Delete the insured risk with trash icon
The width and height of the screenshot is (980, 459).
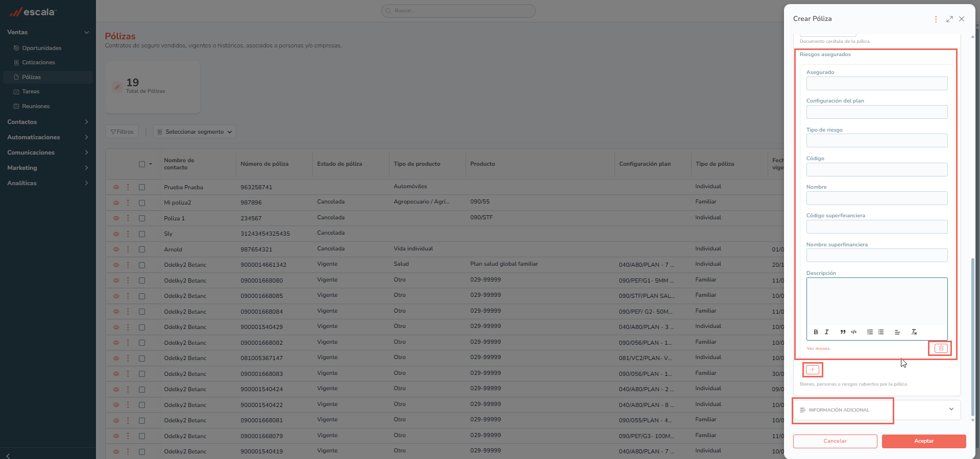pos(941,348)
